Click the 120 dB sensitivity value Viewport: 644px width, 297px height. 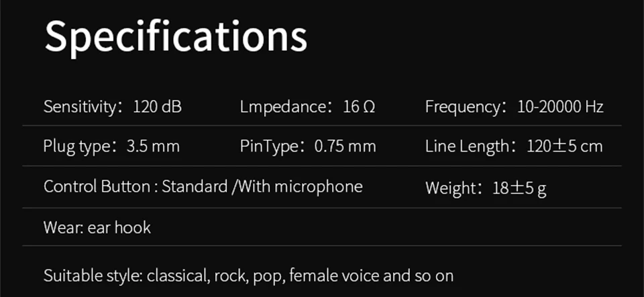[158, 107]
